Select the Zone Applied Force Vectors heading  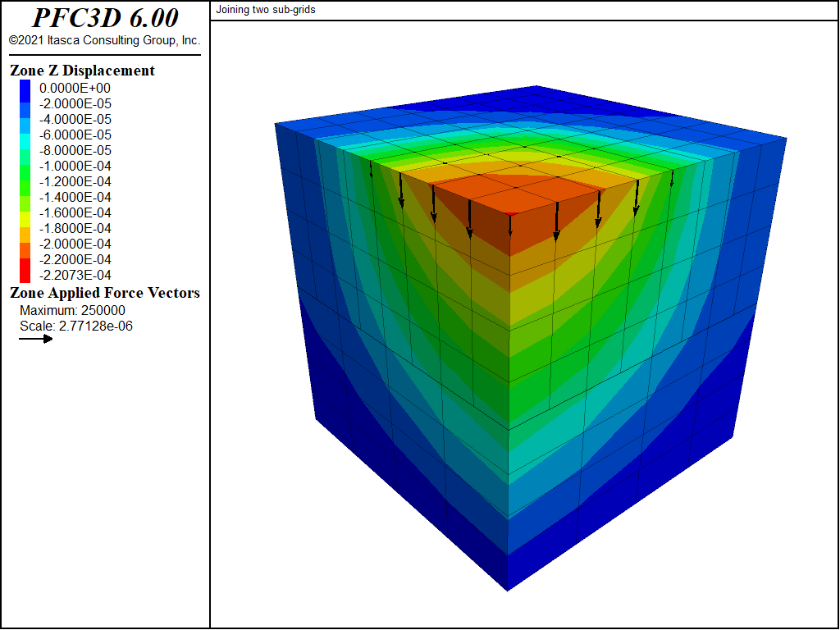[x=105, y=293]
